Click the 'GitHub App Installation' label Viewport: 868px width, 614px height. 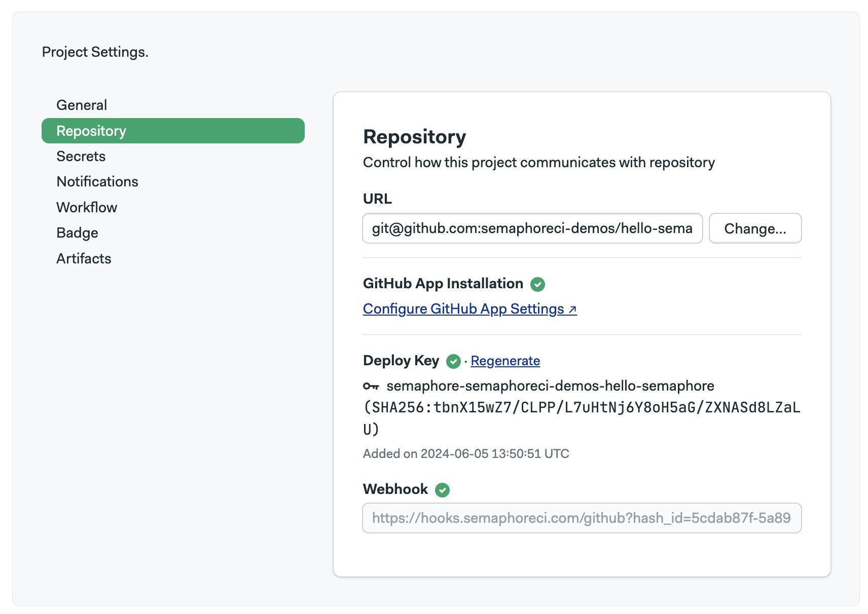coord(443,284)
